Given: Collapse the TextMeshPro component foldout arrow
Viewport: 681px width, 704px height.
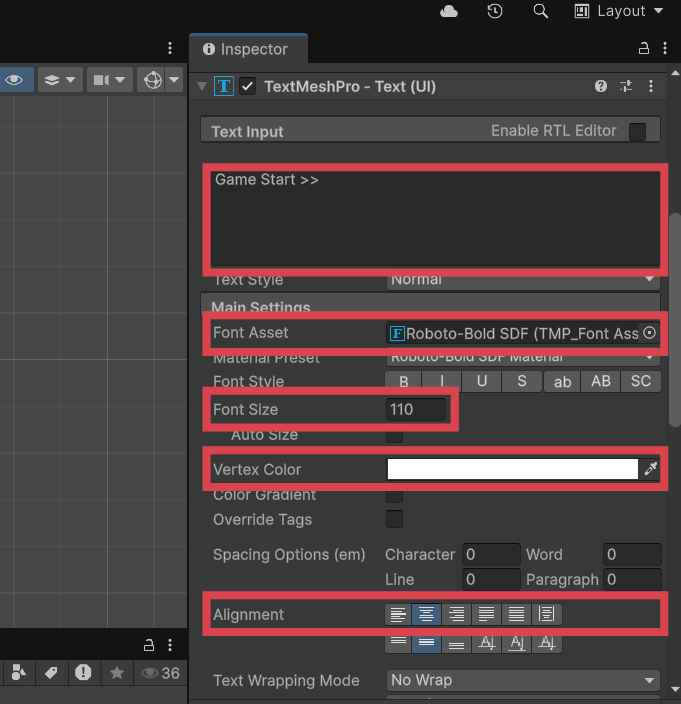Looking at the screenshot, I should pyautogui.click(x=203, y=87).
